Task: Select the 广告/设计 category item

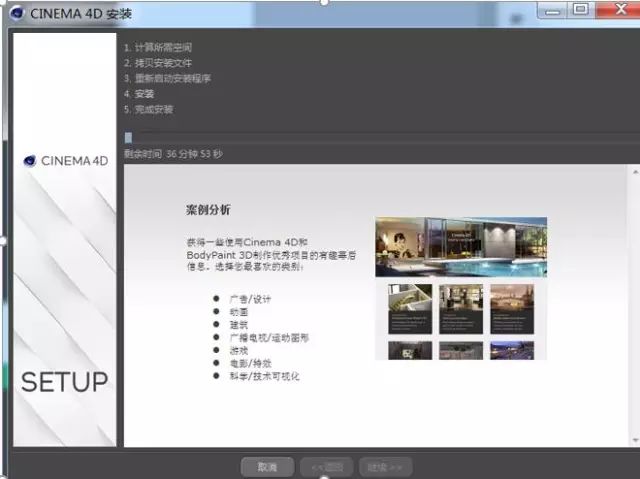Action: [x=250, y=299]
